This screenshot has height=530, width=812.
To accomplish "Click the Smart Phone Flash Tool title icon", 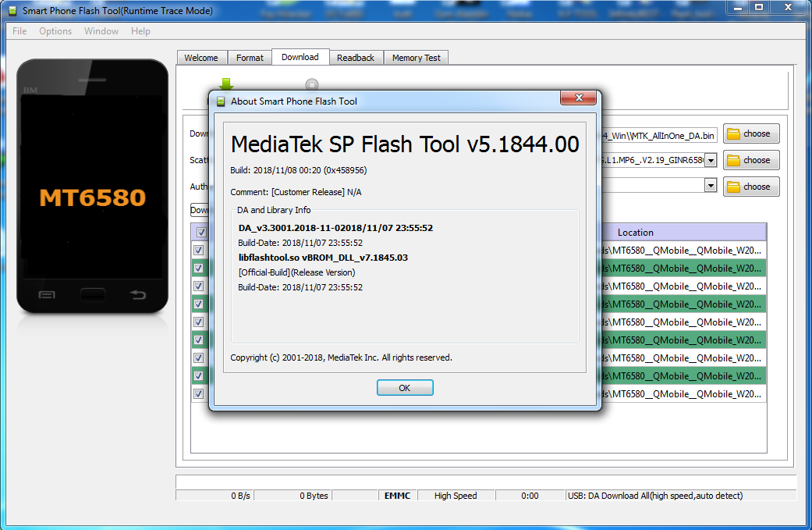I will pos(12,11).
